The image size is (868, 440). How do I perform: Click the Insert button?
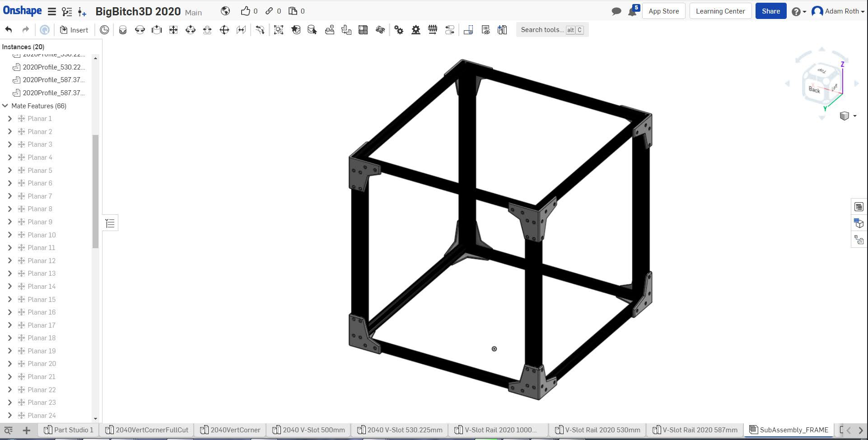click(74, 30)
